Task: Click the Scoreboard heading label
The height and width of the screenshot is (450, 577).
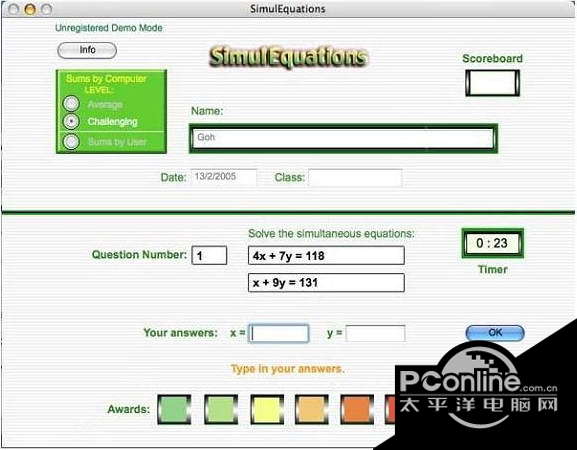Action: (x=492, y=59)
